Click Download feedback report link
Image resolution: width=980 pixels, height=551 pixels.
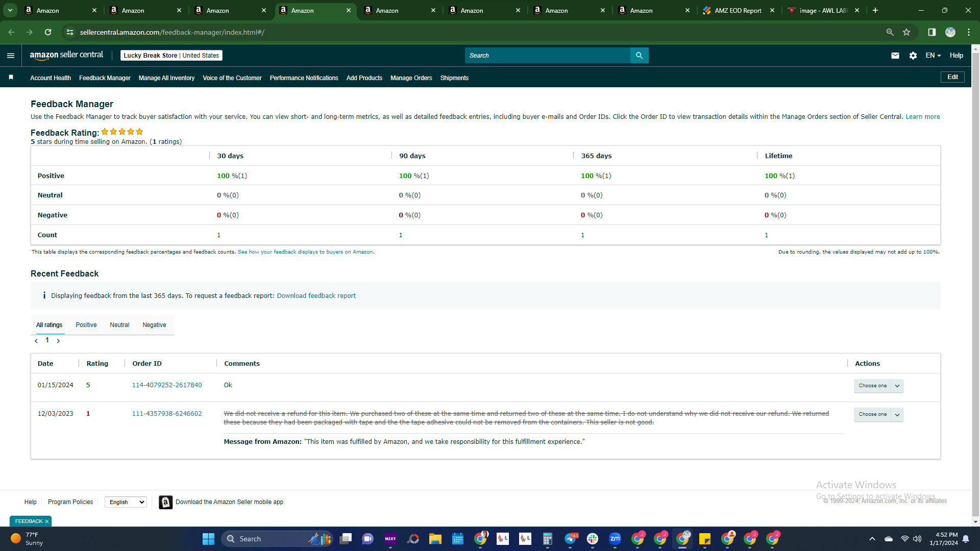tap(316, 296)
